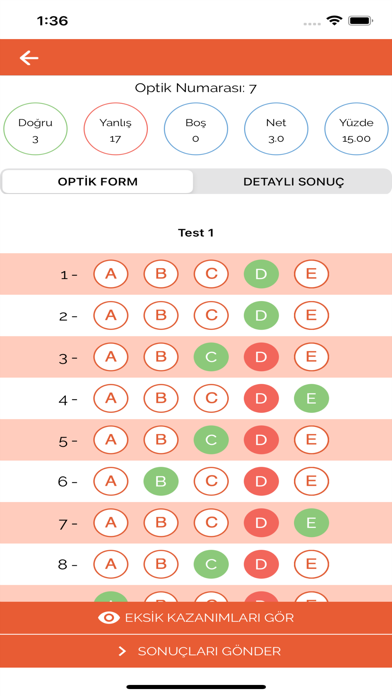
Task: Open Eksik Kazanımları Gör
Action: point(196,618)
